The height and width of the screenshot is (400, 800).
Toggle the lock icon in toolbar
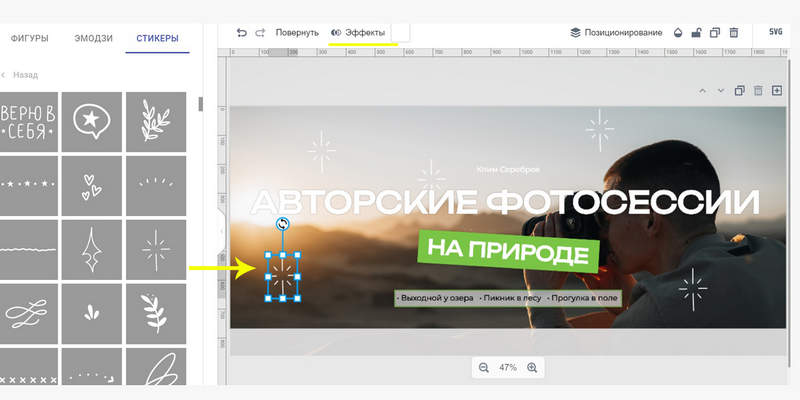pyautogui.click(x=696, y=33)
